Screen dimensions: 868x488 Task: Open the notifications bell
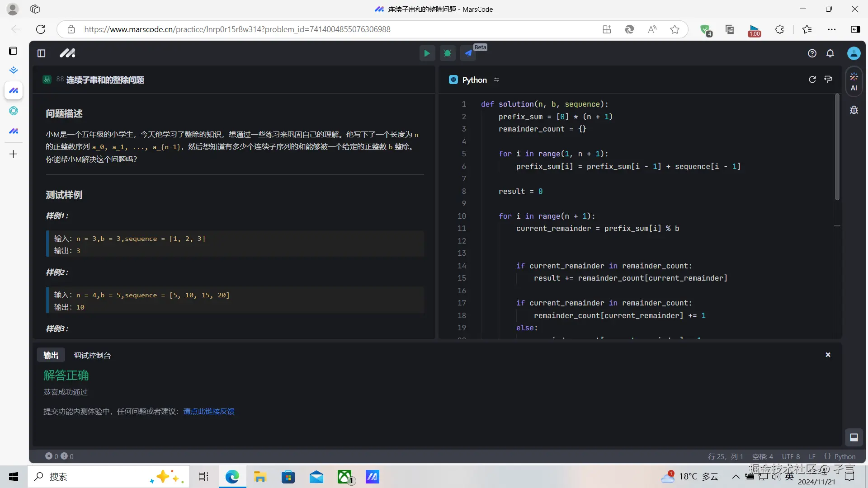[830, 53]
